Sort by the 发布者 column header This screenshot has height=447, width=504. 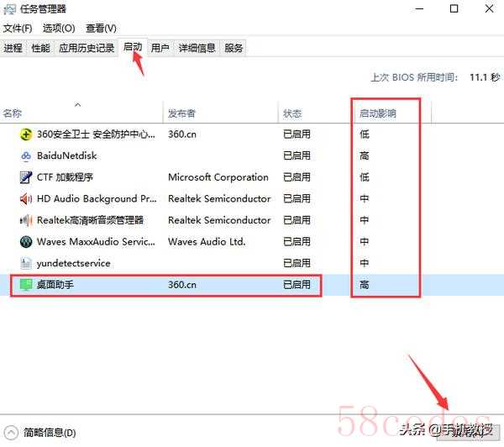point(220,113)
